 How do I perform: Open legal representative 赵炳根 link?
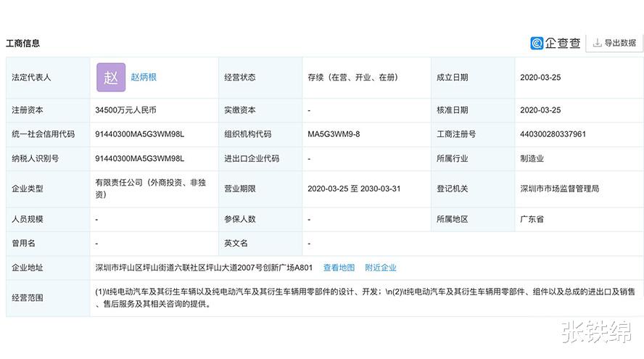click(144, 77)
